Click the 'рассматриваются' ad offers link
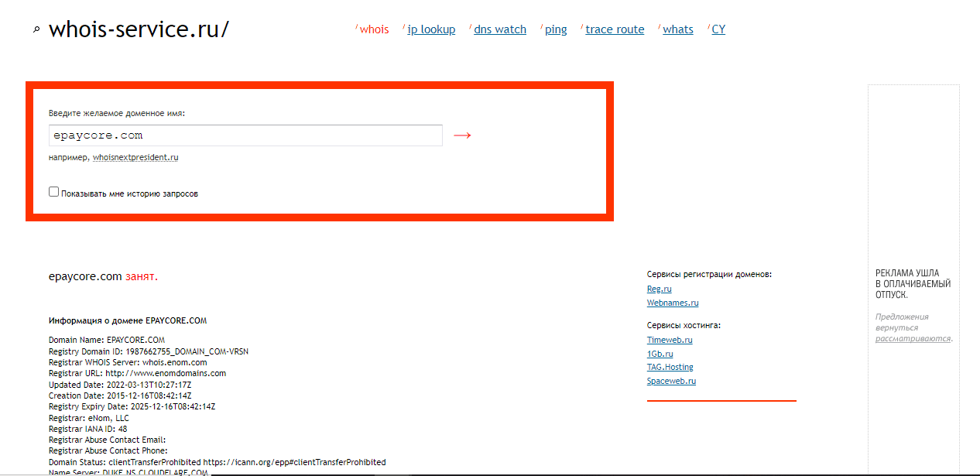The height and width of the screenshot is (476, 980). (913, 339)
